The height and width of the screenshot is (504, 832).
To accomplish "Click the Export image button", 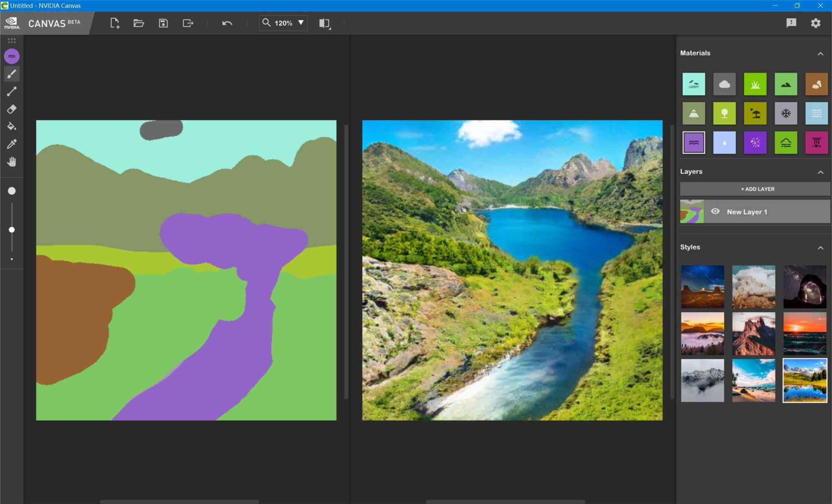I will [x=188, y=22].
